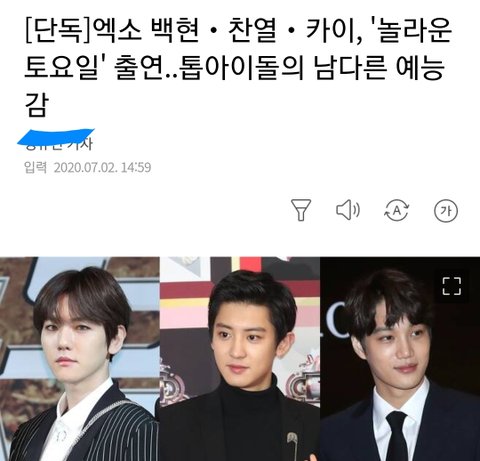Click '놀라운 in the headline's first line

(411, 31)
